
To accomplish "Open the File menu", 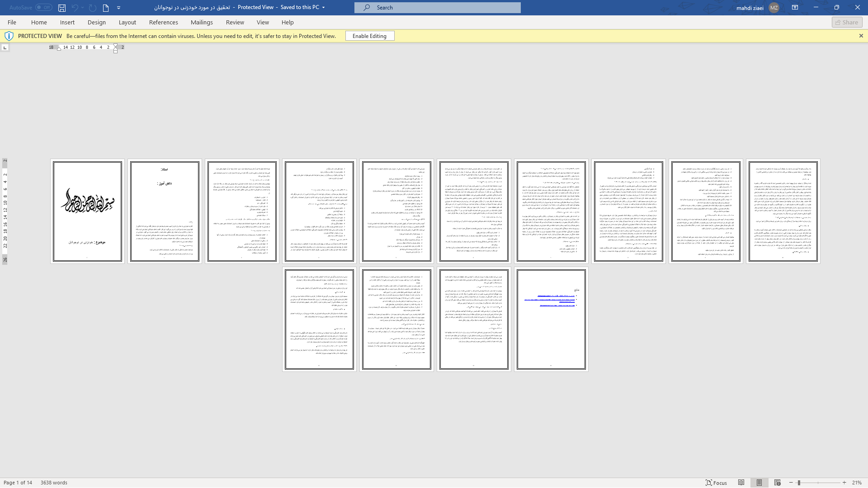I will point(11,22).
